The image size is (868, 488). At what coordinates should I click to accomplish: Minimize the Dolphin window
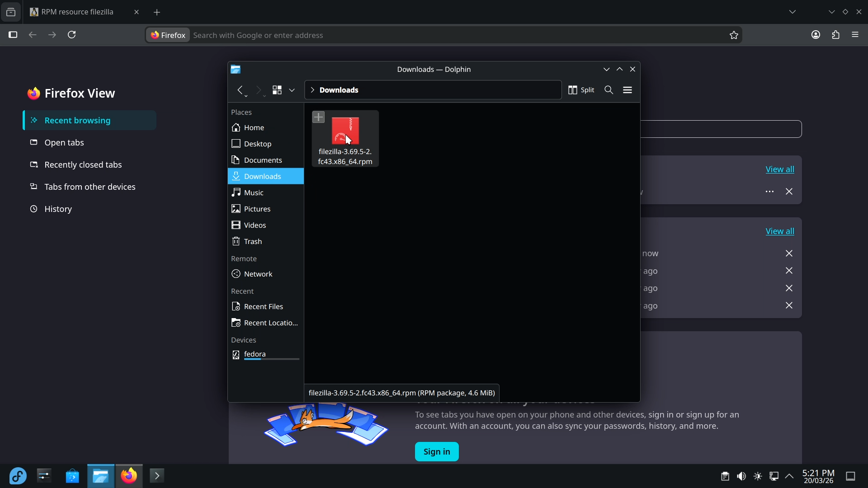pyautogui.click(x=606, y=69)
